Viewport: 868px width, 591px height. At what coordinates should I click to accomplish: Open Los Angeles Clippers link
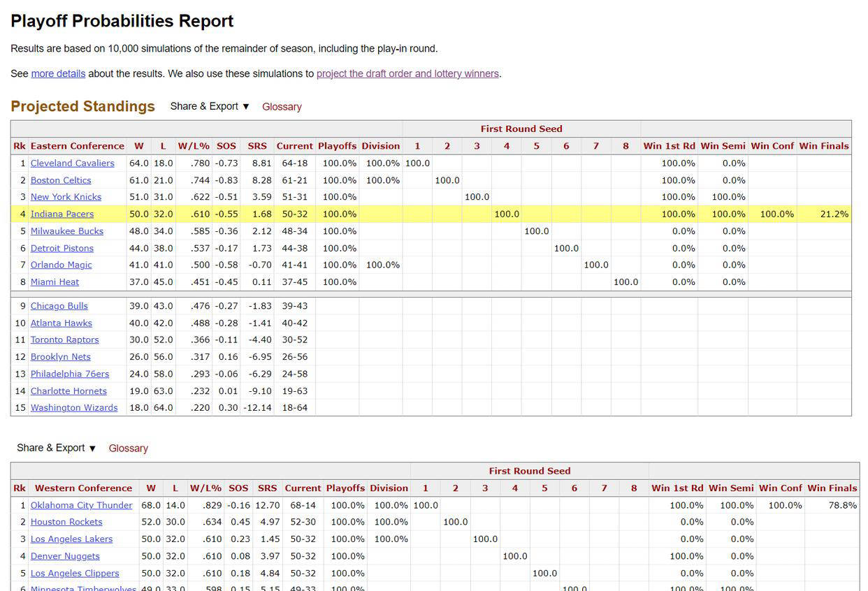click(75, 574)
